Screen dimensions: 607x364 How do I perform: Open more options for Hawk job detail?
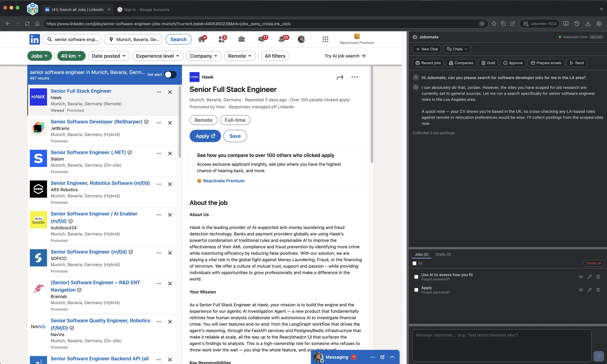pyautogui.click(x=355, y=77)
